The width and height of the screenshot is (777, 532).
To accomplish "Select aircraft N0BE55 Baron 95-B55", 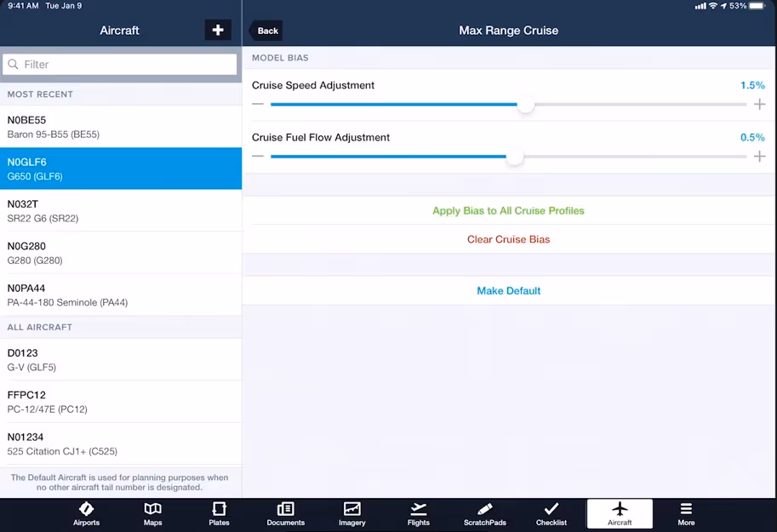I will [121, 127].
